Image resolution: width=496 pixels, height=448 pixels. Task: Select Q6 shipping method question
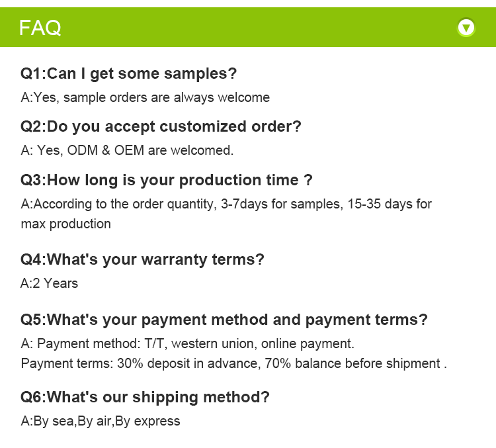(145, 398)
